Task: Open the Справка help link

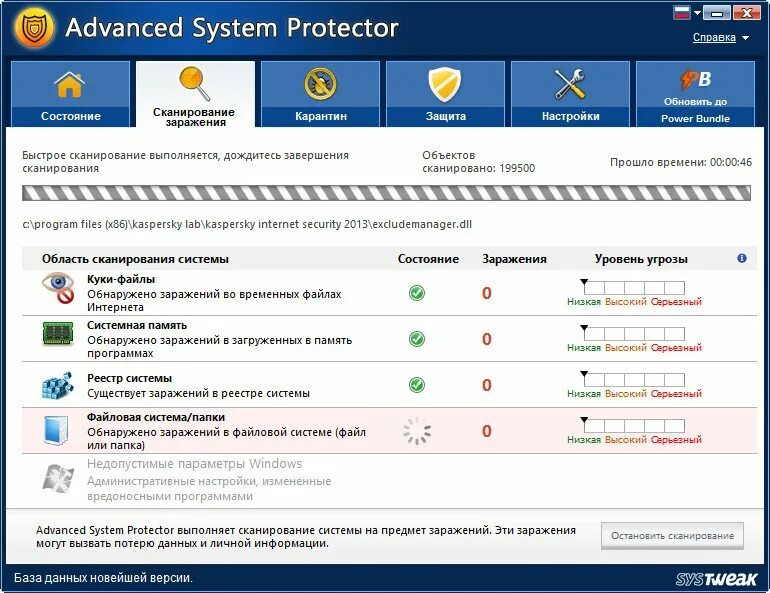Action: [714, 37]
